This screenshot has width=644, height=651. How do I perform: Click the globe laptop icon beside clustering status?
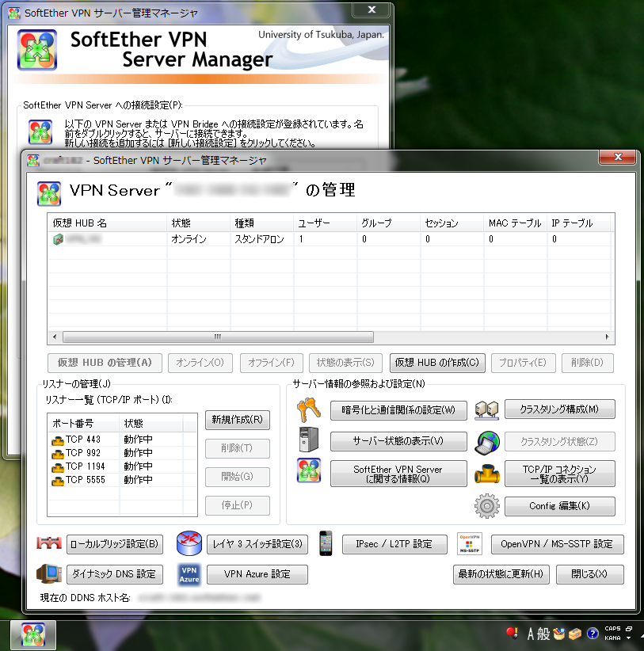486,442
